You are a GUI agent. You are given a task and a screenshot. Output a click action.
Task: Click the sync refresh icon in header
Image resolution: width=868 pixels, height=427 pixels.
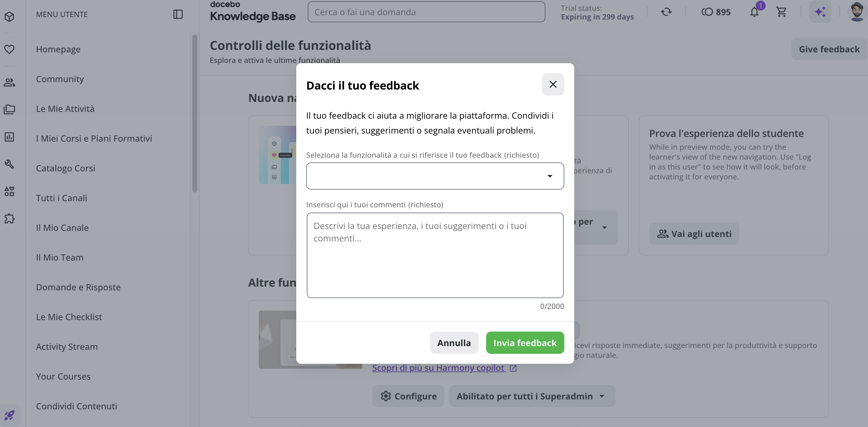[x=666, y=12]
